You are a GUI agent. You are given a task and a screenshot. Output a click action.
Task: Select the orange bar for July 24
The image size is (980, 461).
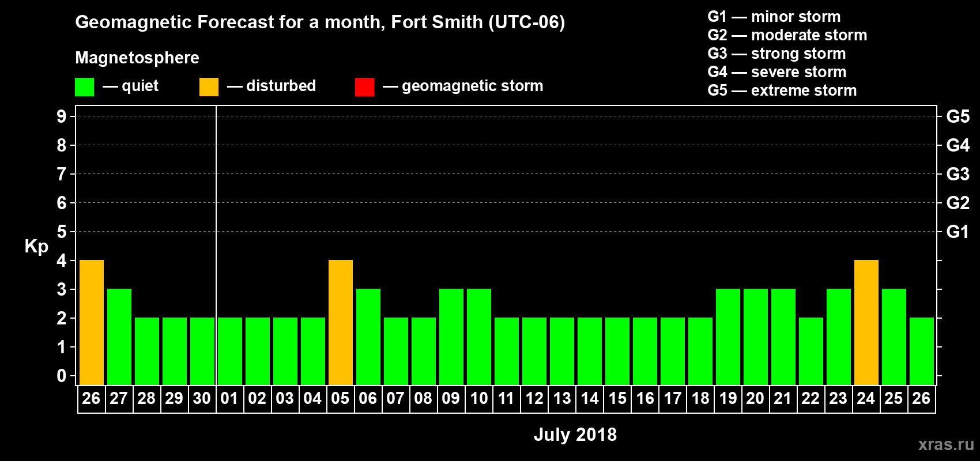pos(866,322)
